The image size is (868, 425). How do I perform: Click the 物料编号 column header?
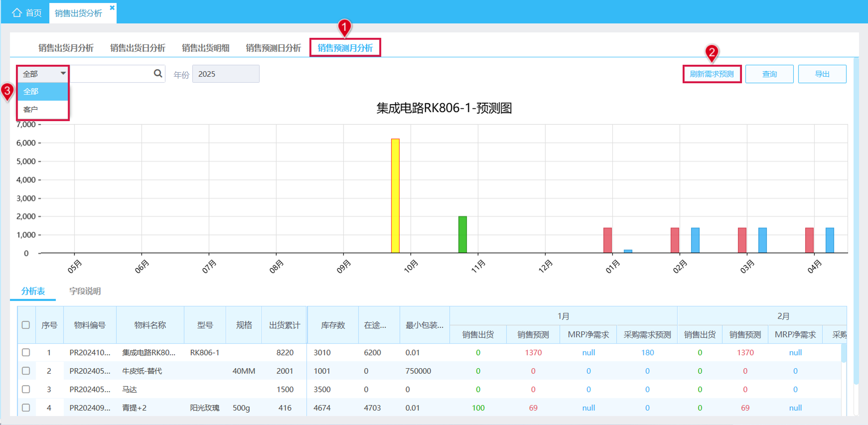[90, 325]
